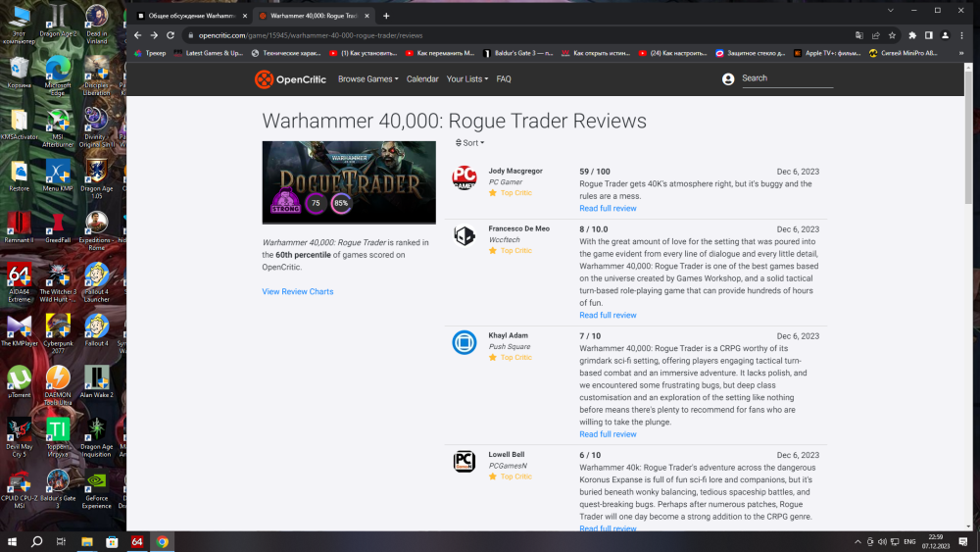This screenshot has width=980, height=552.
Task: Select the The Witcher 3 Wild Hunt desktop icon
Action: [x=58, y=282]
